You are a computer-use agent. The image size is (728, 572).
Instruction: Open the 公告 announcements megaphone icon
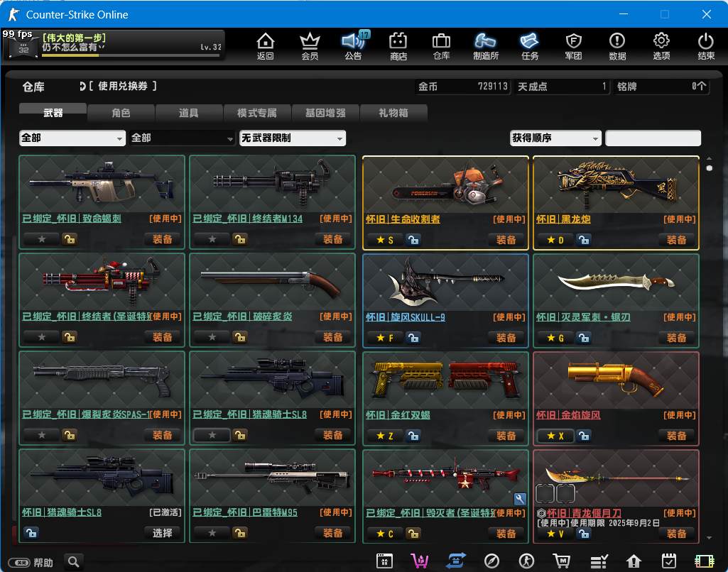[354, 46]
